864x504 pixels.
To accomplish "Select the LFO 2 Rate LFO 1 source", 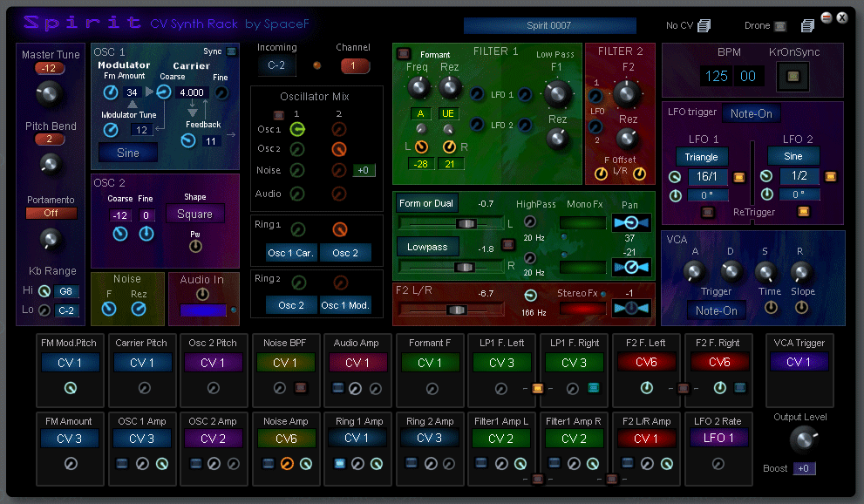I will [718, 438].
